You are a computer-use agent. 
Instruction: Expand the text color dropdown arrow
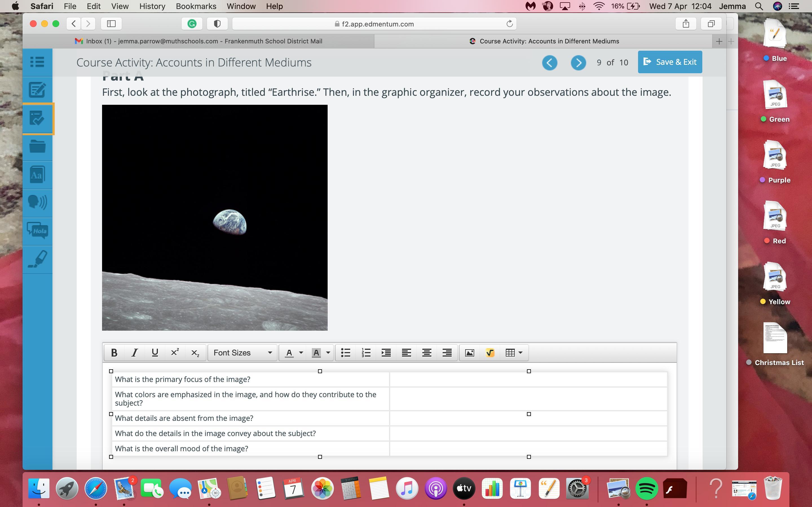pos(301,352)
